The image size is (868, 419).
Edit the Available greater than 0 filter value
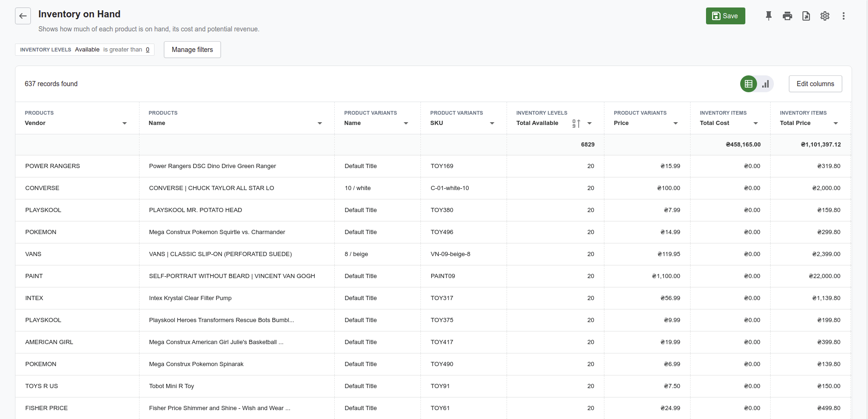tap(147, 50)
